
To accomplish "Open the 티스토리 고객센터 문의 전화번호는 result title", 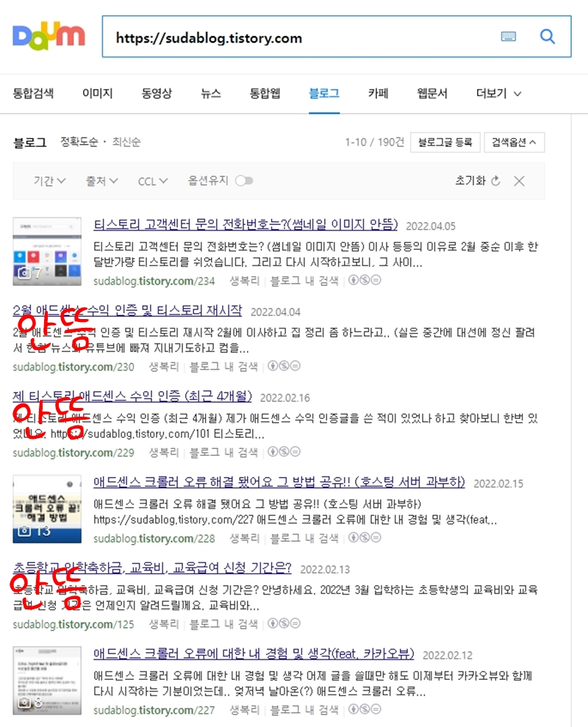I will pos(245,224).
